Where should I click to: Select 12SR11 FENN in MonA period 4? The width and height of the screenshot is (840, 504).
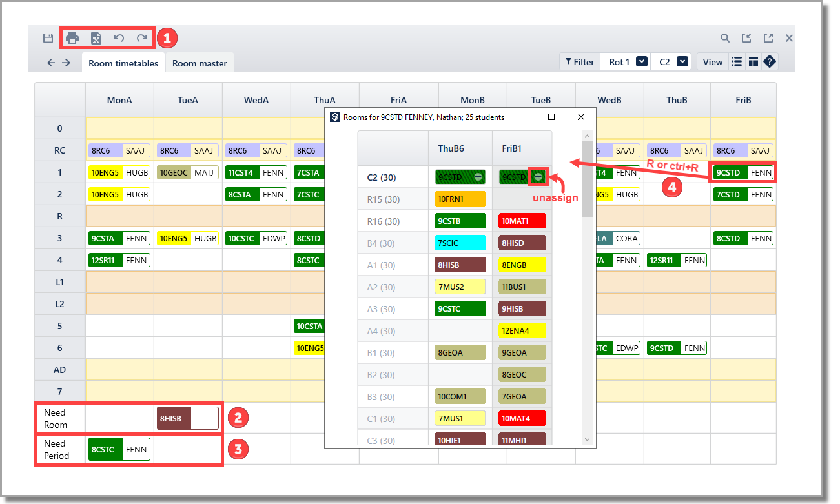[x=119, y=260]
